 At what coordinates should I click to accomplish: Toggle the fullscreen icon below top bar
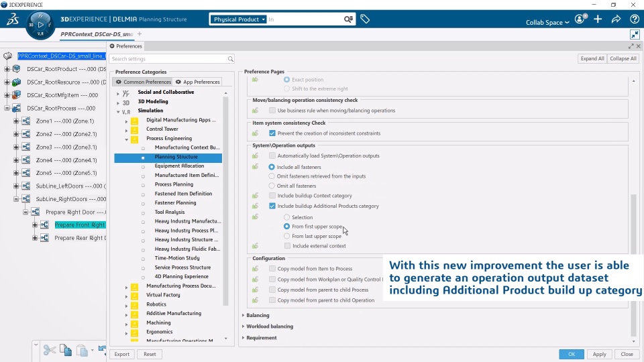tap(635, 34)
